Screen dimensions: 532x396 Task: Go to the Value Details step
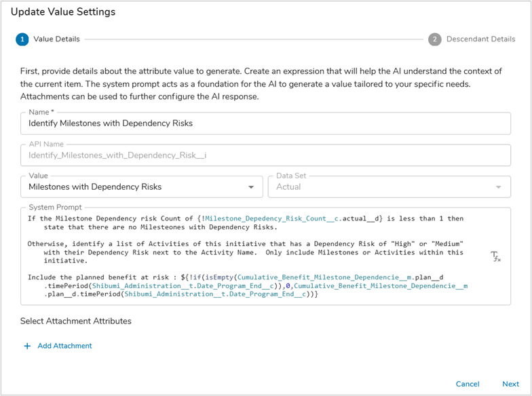coord(56,39)
